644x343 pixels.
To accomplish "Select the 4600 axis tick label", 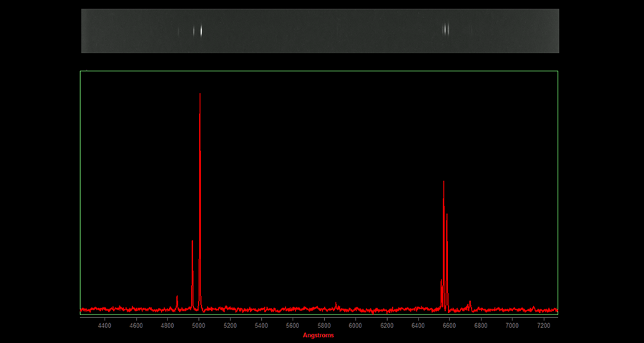I will pyautogui.click(x=136, y=325).
